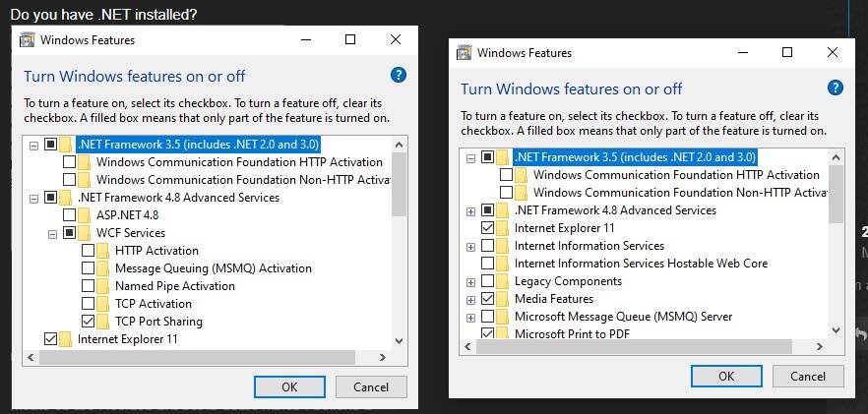Click horizontal scrollbar left arrow in right window
The width and height of the screenshot is (868, 414).
pyautogui.click(x=467, y=346)
